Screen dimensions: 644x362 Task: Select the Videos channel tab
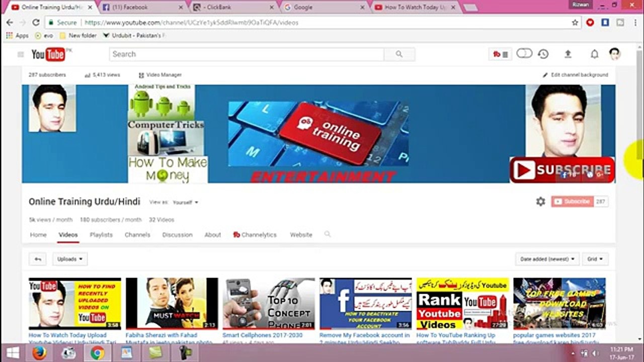click(68, 235)
